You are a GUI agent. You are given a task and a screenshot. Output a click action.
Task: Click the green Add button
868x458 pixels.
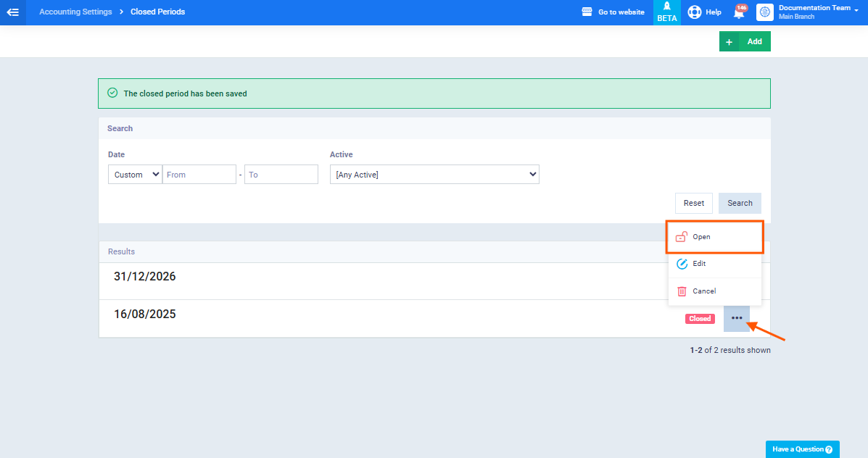coord(745,41)
